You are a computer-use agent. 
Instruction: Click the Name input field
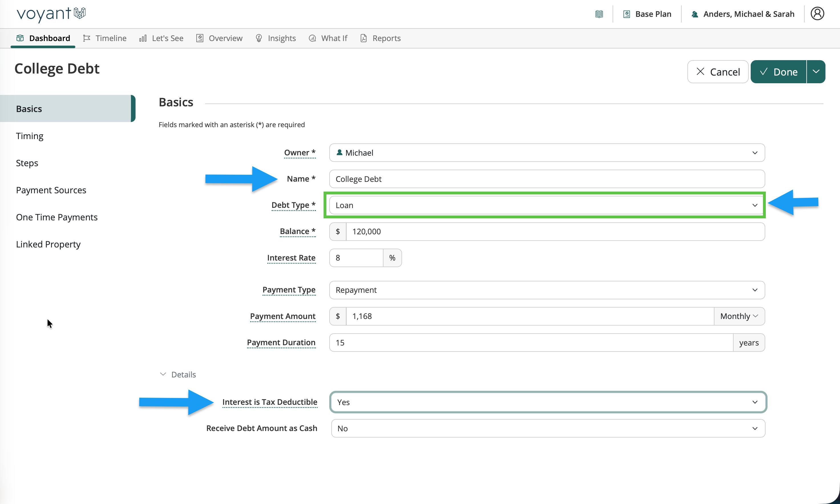547,179
